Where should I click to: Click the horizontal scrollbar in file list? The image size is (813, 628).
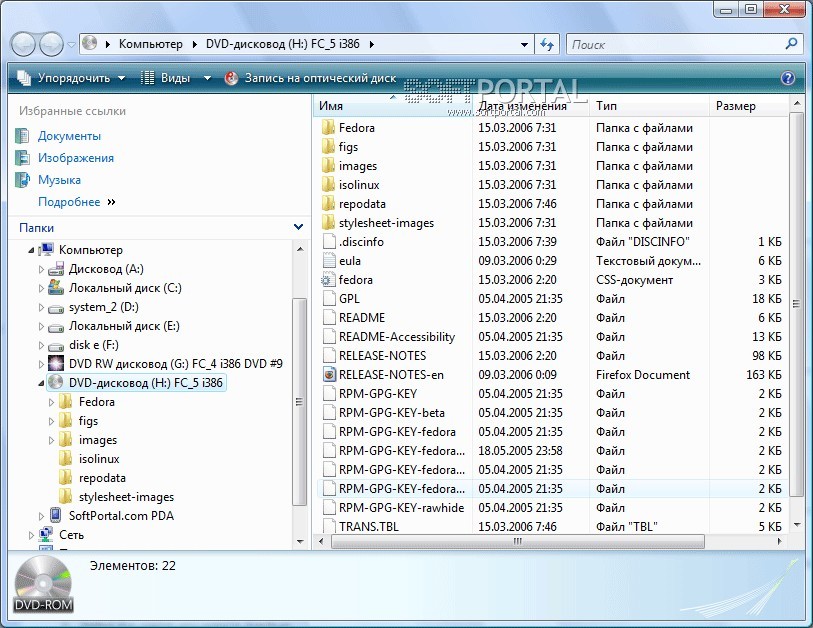point(517,541)
